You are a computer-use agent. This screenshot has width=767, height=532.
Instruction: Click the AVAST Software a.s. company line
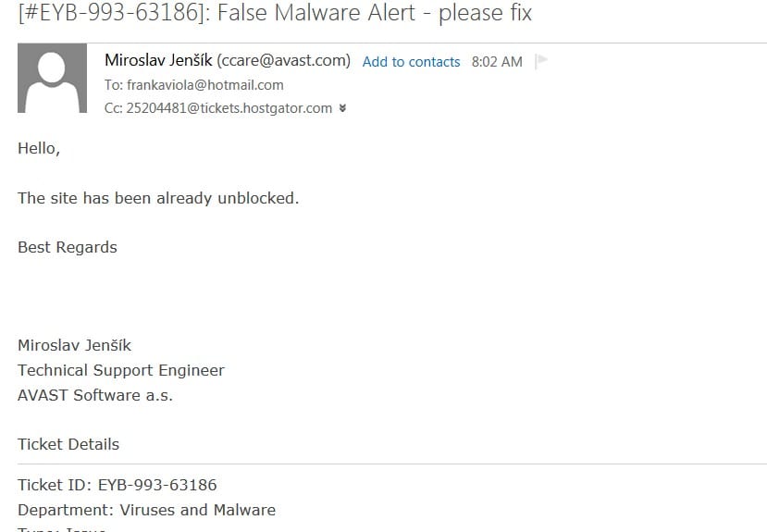click(x=95, y=394)
